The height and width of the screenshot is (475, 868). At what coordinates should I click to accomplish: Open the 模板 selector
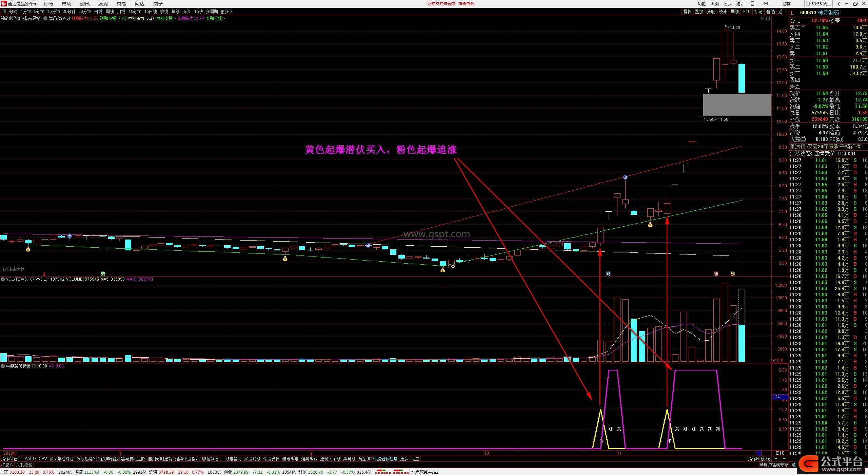(766, 459)
